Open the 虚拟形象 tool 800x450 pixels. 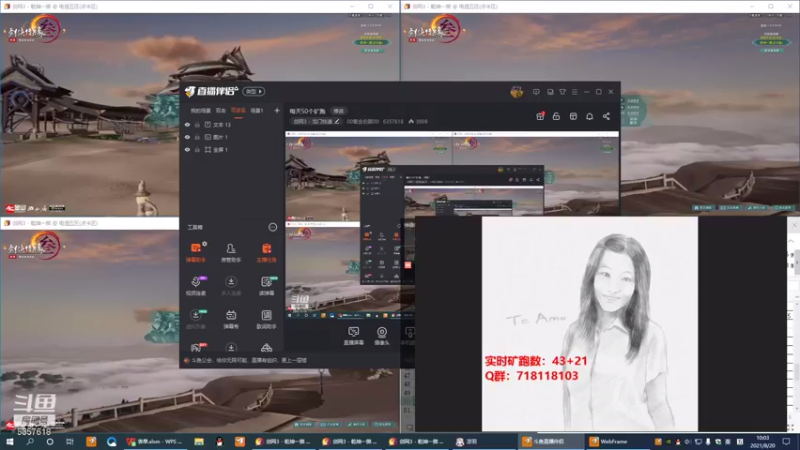pos(196,319)
